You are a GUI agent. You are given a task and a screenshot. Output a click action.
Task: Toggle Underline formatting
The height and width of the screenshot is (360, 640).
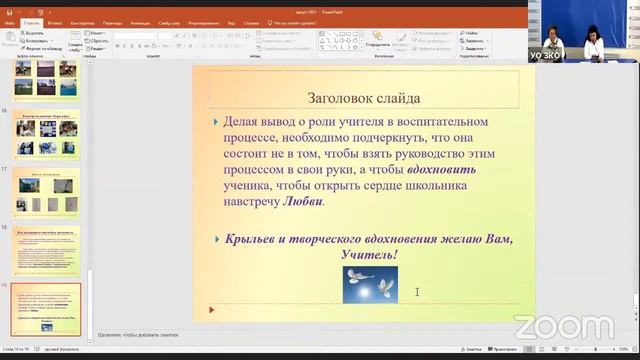pos(132,46)
